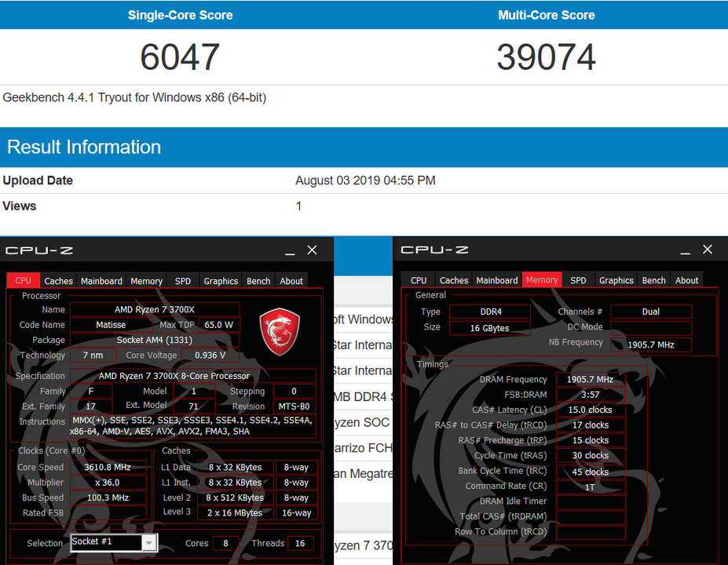Click the 45 clocks tRC value
728x565 pixels.
591,472
